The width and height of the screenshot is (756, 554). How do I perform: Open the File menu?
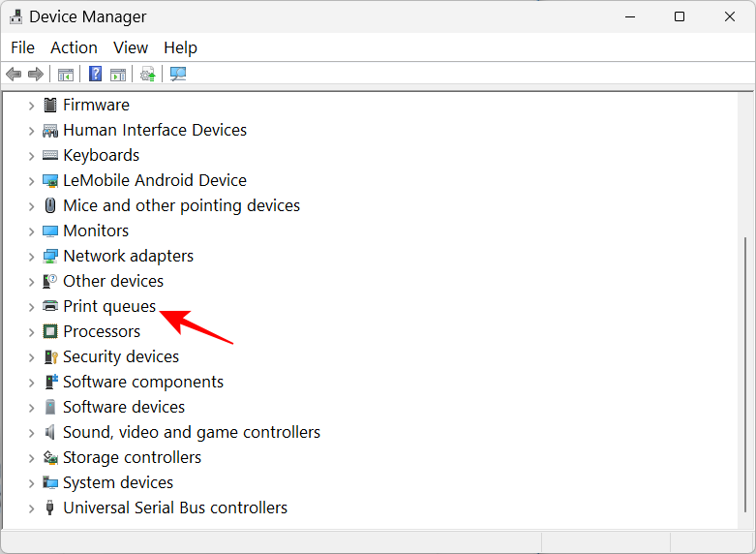22,47
